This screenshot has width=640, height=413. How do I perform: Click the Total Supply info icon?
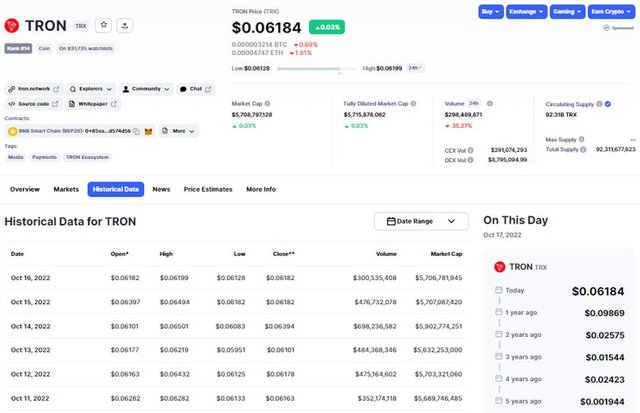pos(583,149)
